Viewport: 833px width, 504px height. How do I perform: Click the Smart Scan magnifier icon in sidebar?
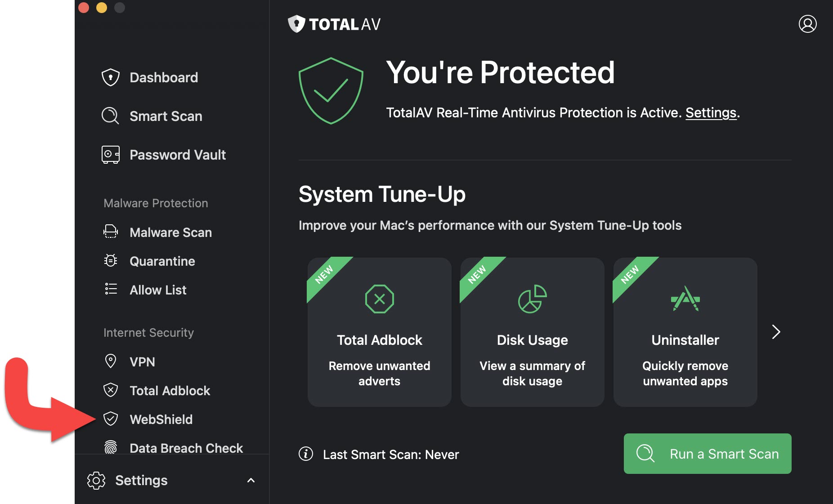coord(110,116)
